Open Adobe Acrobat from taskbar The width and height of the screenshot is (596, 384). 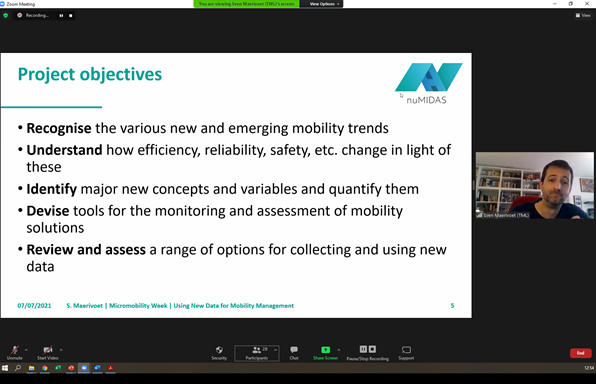[x=111, y=368]
